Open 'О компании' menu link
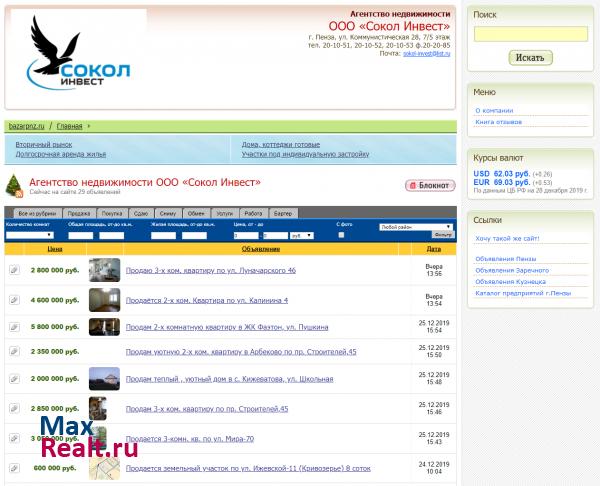The height and width of the screenshot is (486, 600). coord(494,110)
